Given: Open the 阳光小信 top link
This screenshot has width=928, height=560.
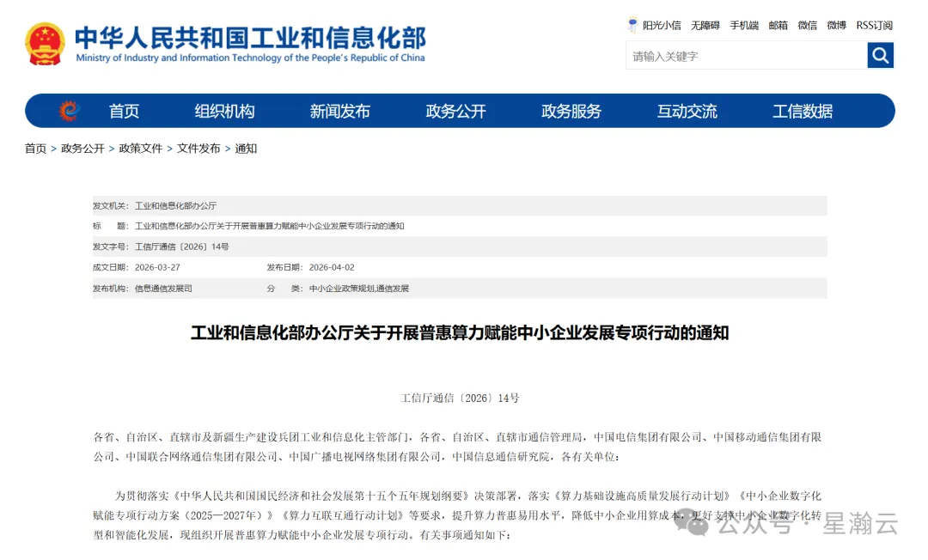Looking at the screenshot, I should pyautogui.click(x=662, y=26).
